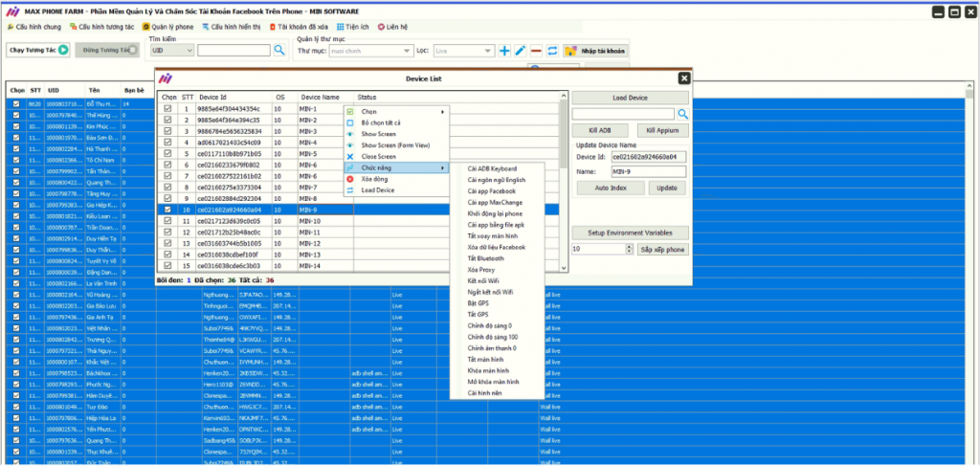The width and height of the screenshot is (980, 466).
Task: Click the Kill Appium button
Action: coord(662,130)
